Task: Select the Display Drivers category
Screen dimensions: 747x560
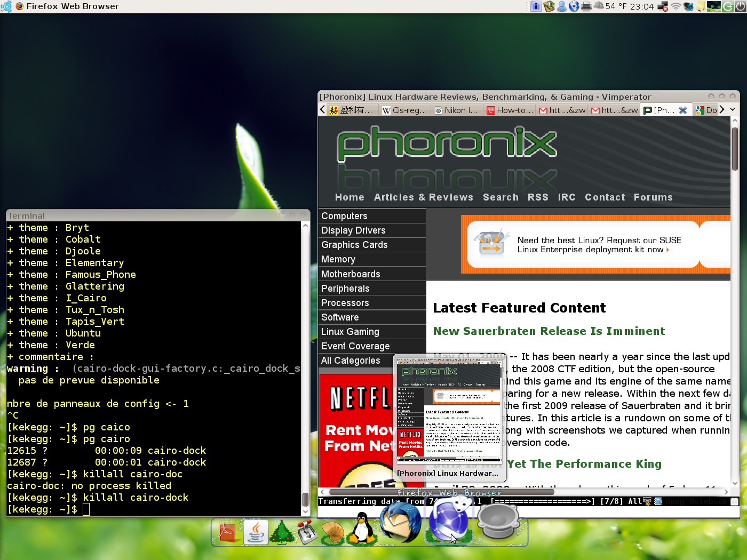Action: [372, 230]
